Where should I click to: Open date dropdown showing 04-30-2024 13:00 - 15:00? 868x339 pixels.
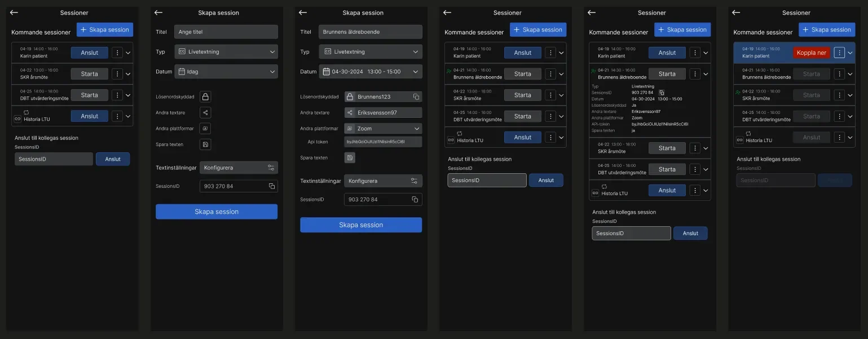tap(370, 72)
